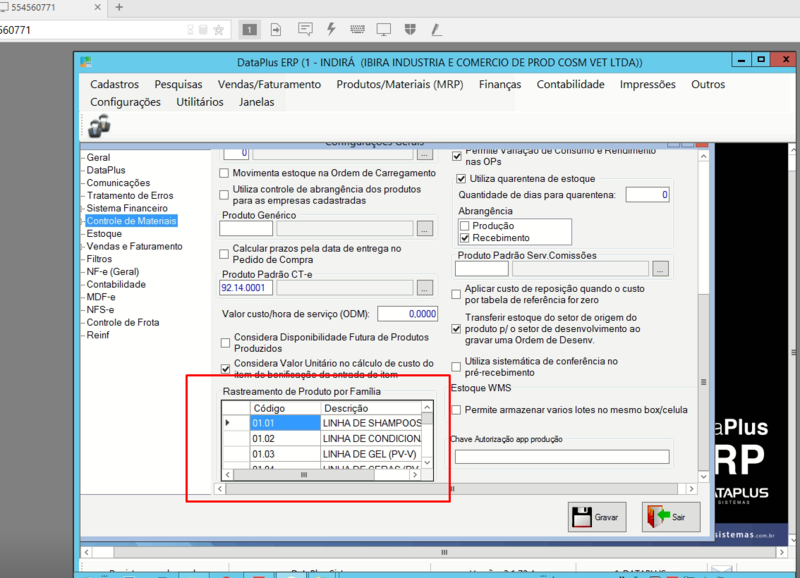The height and width of the screenshot is (578, 800).
Task: Open the Cadastros menu
Action: [x=114, y=85]
